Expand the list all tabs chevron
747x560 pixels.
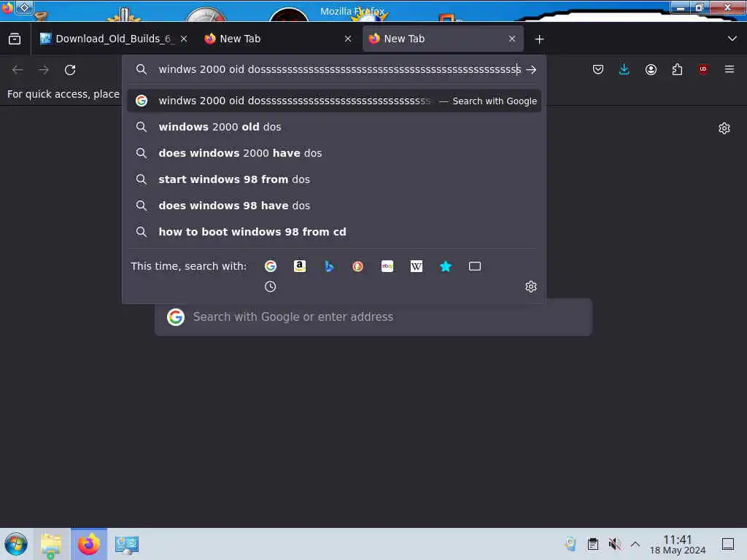[x=732, y=39]
